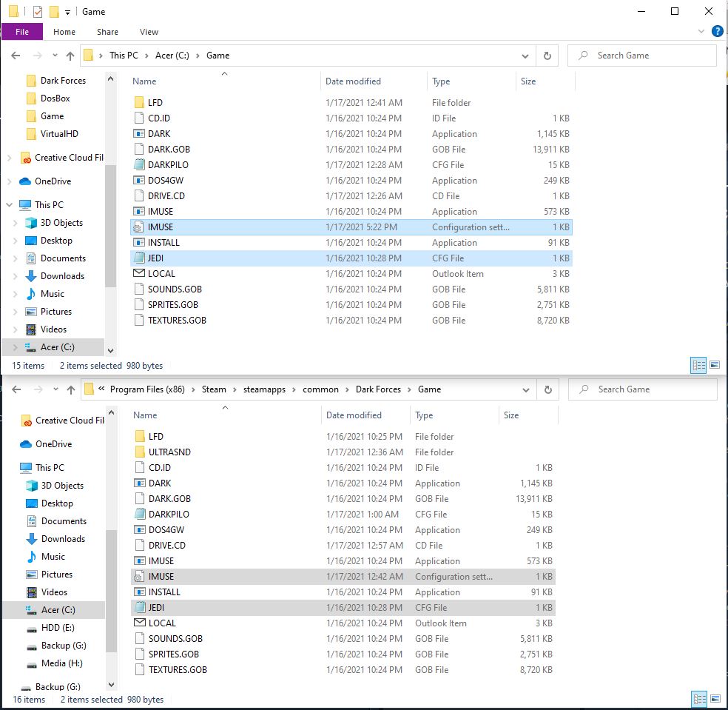Open the Home ribbon tab
Screen dimensions: 728x710
click(64, 32)
